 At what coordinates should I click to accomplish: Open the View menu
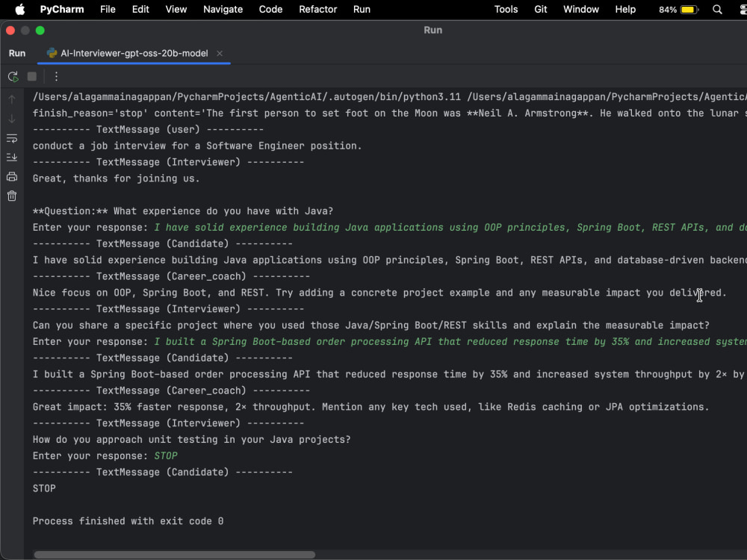tap(176, 9)
